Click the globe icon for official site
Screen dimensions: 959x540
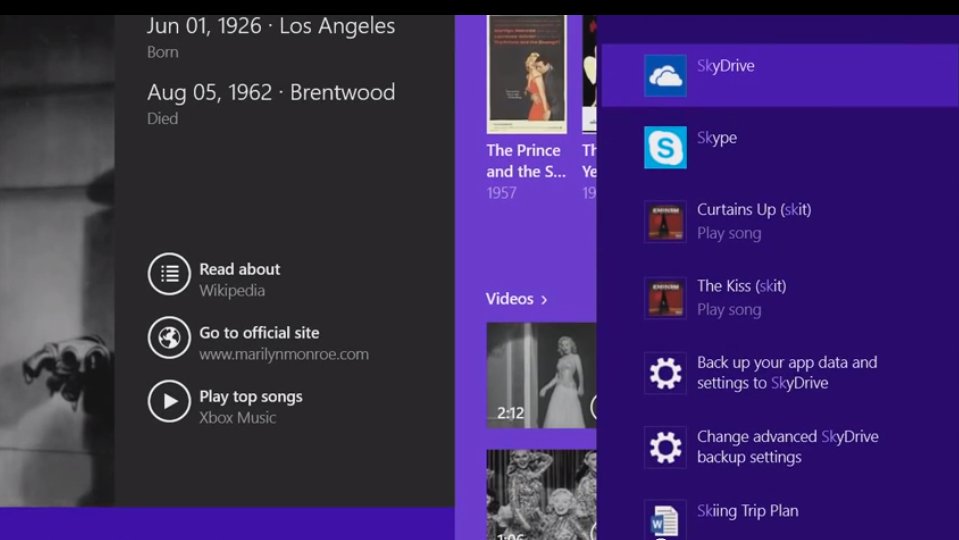169,338
